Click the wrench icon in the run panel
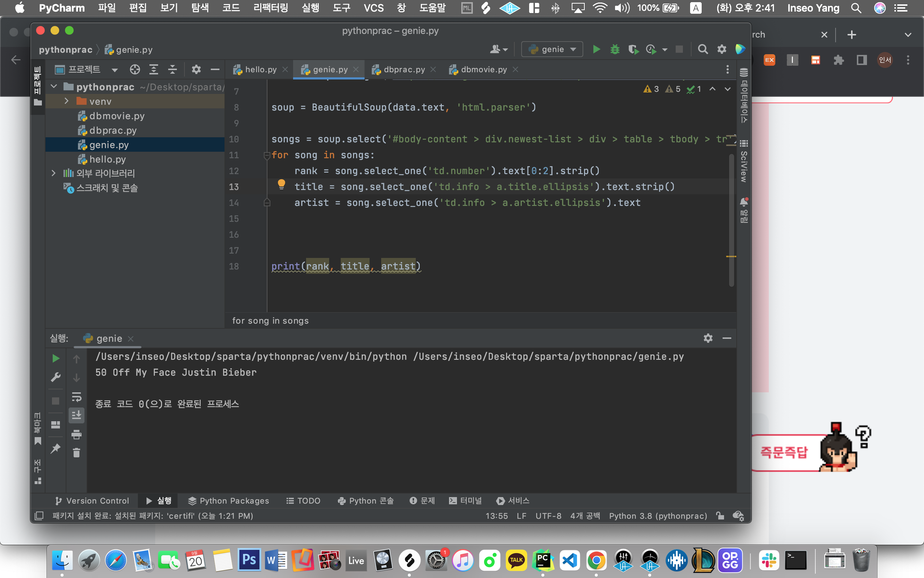The width and height of the screenshot is (924, 578). click(x=56, y=377)
